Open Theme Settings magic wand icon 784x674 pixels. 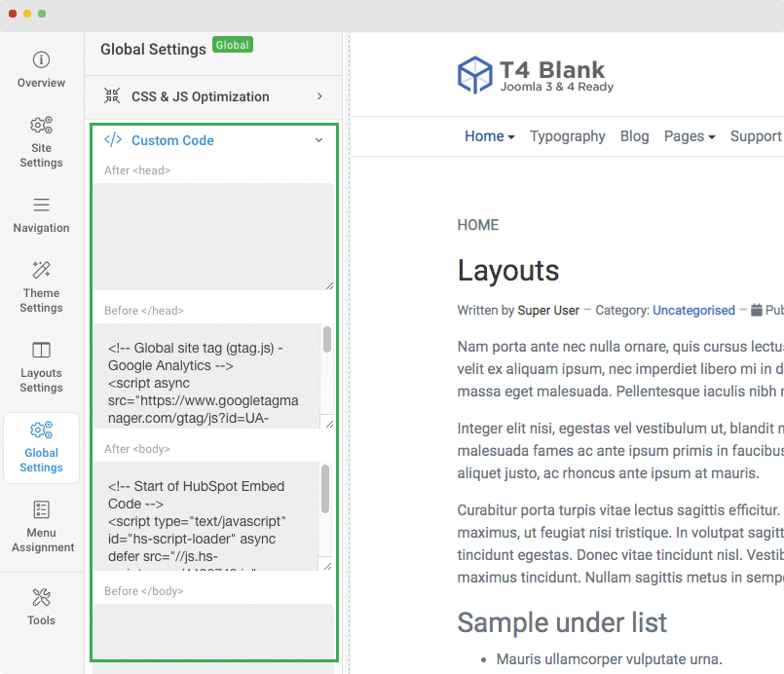coord(41,270)
